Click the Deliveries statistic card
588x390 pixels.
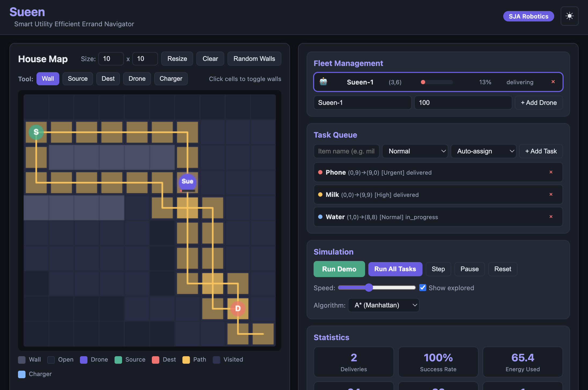click(354, 362)
